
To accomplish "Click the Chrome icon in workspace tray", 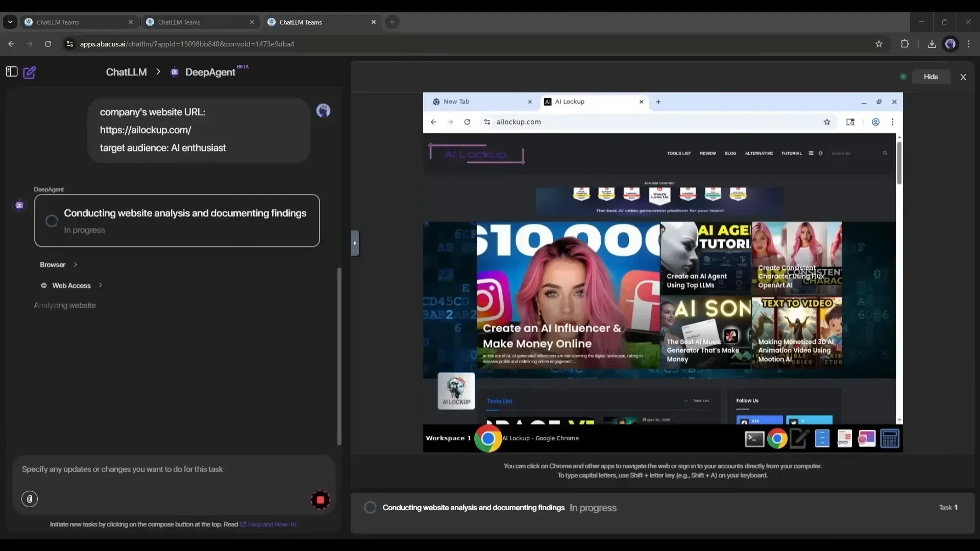I will pos(777,439).
